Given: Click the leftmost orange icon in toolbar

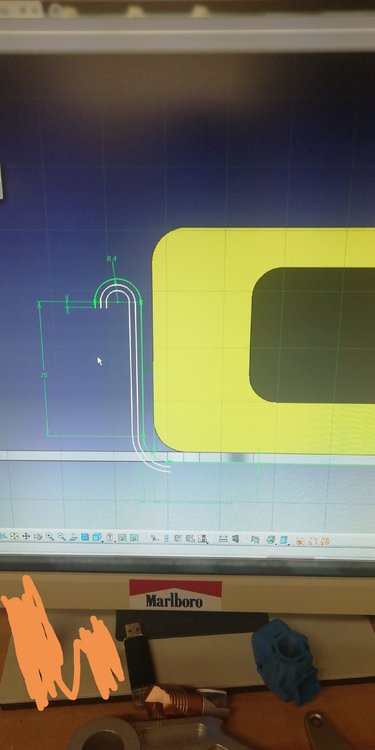Looking at the screenshot, I should click(299, 541).
